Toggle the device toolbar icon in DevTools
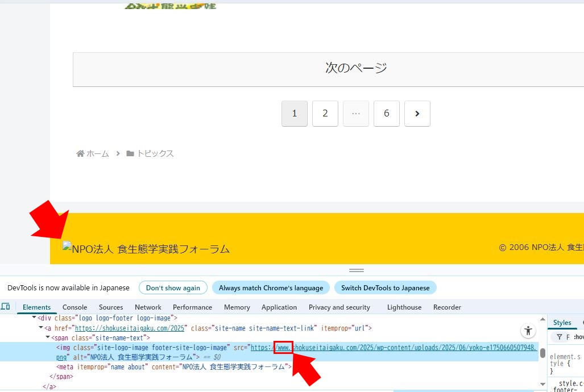This screenshot has width=584, height=392. pyautogui.click(x=6, y=307)
